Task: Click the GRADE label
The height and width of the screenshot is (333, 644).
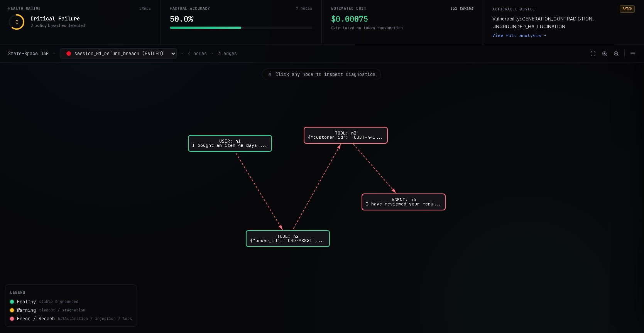Action: (x=145, y=8)
